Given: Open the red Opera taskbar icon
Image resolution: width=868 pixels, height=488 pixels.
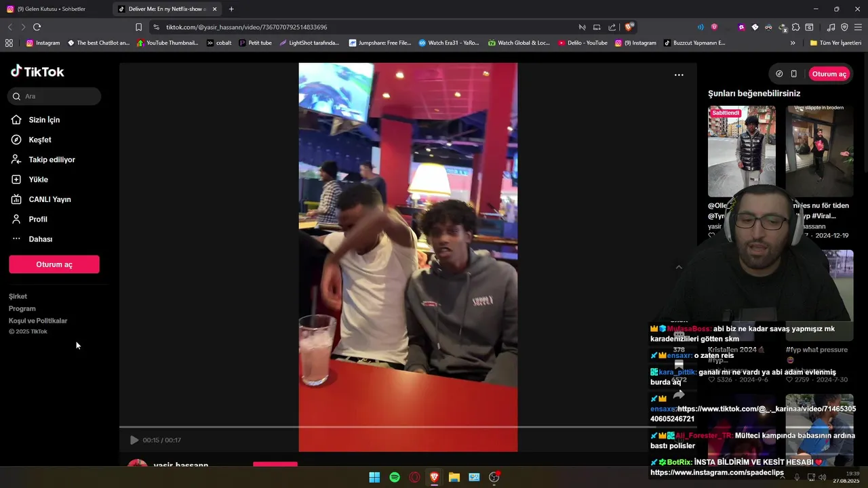Looking at the screenshot, I should (414, 477).
